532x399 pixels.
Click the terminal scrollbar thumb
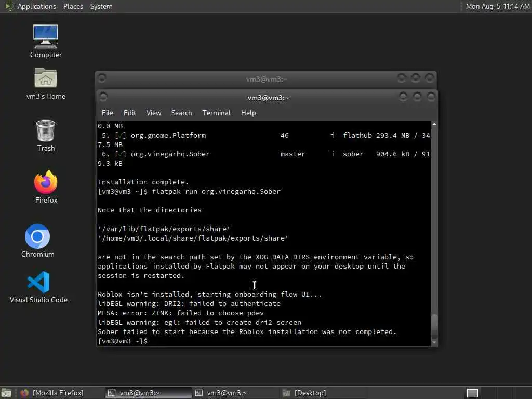click(x=434, y=325)
